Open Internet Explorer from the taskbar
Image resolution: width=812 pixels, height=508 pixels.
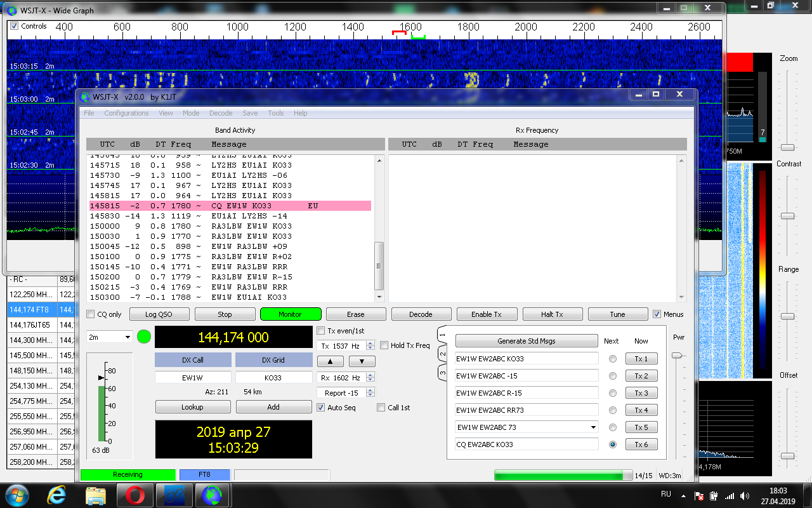tap(57, 494)
